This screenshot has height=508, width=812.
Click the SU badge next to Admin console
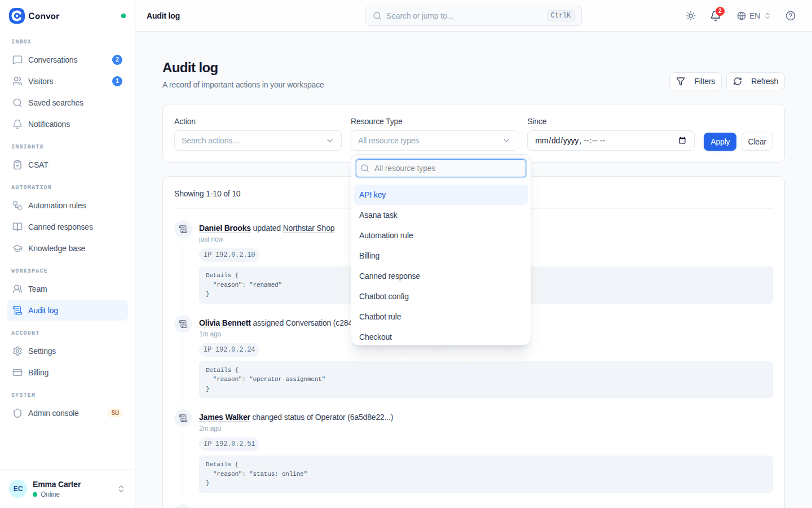(115, 413)
